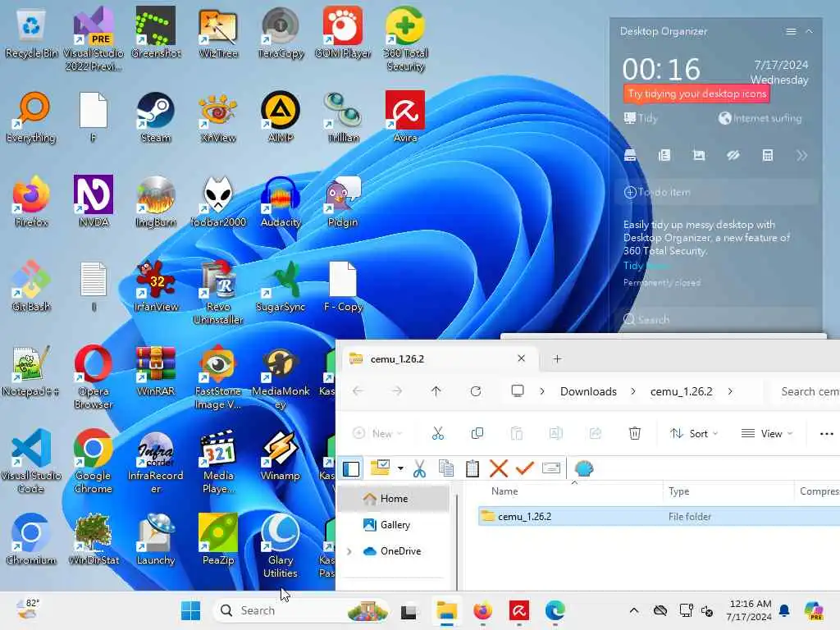Open the Desktop Organizer hamburger menu
Viewport: 840px width, 630px height.
[791, 32]
